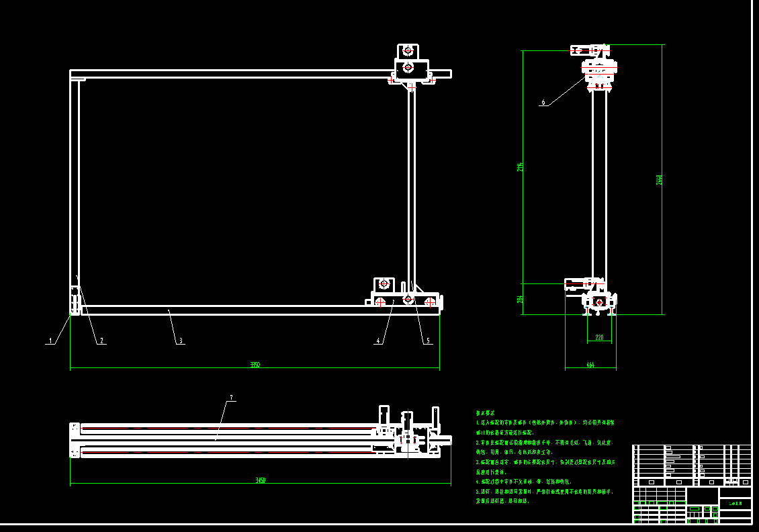
Task: Click part callout number 7 in top view
Action: coord(231,398)
